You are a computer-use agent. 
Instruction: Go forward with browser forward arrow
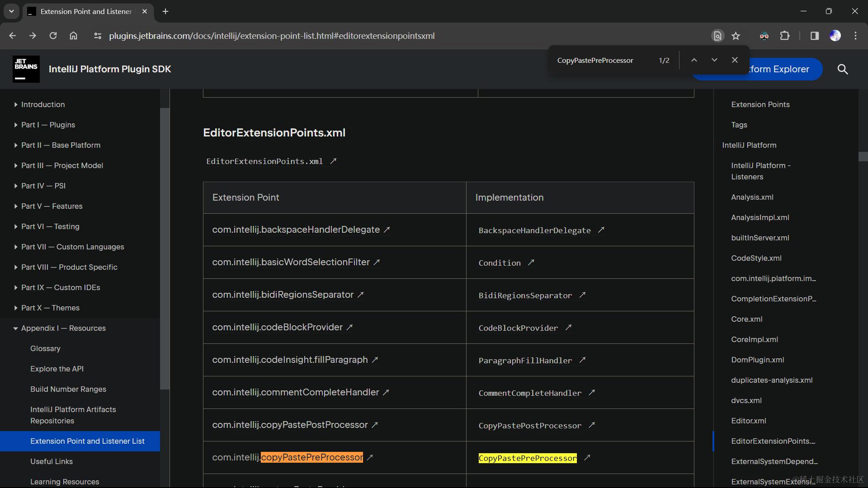[33, 36]
